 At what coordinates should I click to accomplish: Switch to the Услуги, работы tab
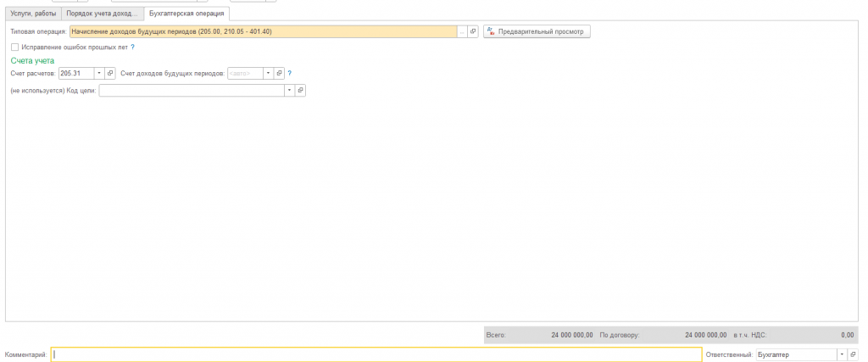pyautogui.click(x=33, y=14)
